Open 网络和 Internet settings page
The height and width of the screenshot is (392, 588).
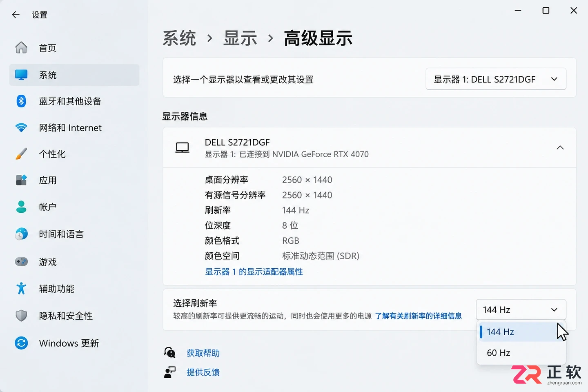(74, 128)
